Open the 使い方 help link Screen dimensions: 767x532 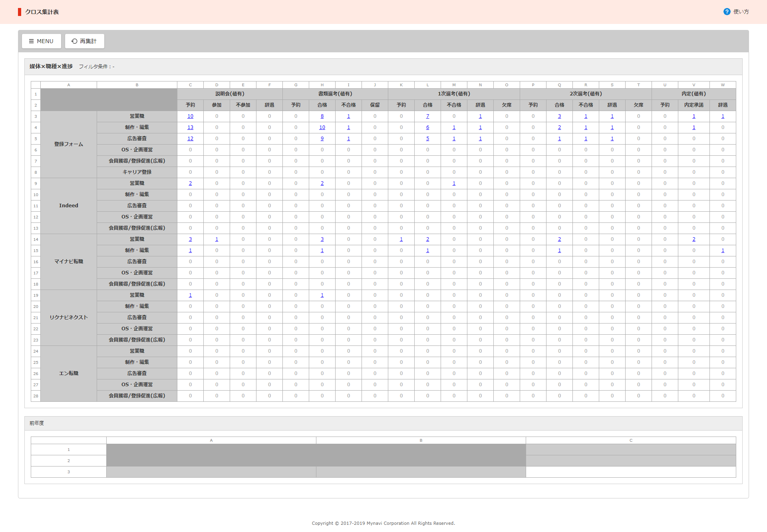(x=741, y=12)
